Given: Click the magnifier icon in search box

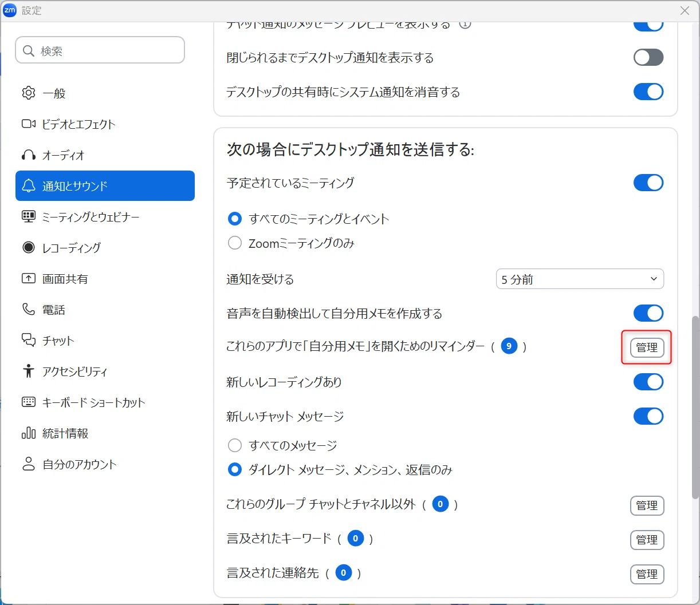Looking at the screenshot, I should point(29,51).
